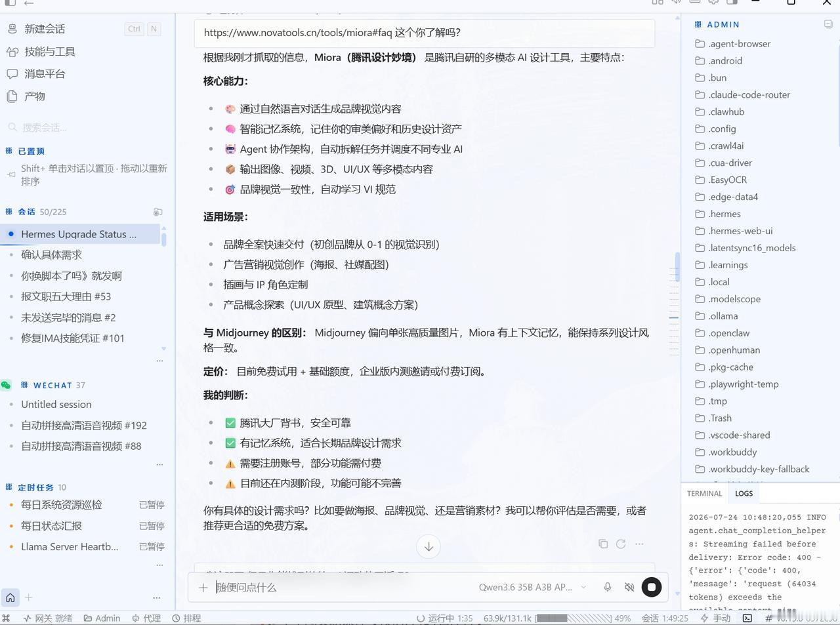The image size is (840, 625).
Task: Stop generation with the black stop button
Action: (651, 587)
